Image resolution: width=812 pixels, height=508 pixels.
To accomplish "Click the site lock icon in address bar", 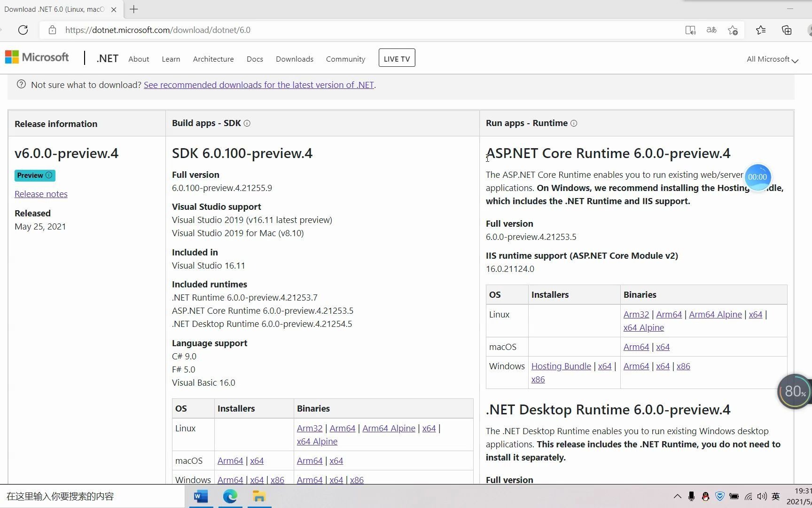I will point(52,30).
